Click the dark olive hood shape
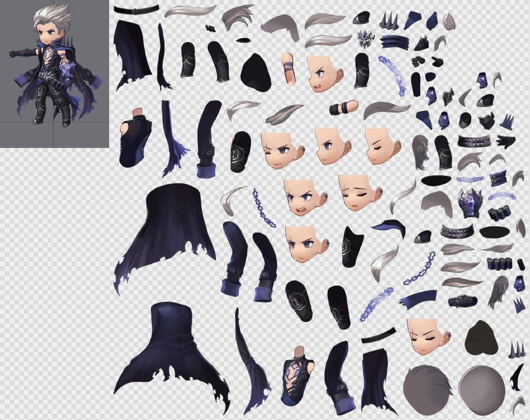The image size is (530, 420). click(482, 337)
